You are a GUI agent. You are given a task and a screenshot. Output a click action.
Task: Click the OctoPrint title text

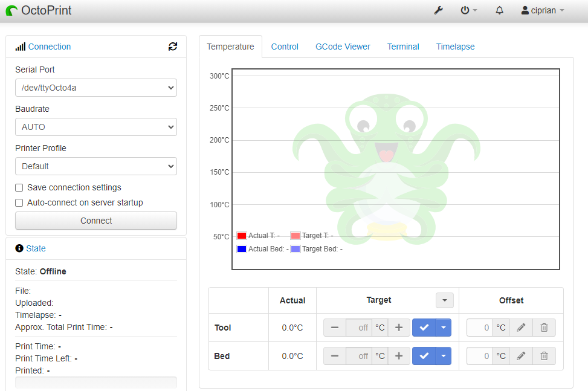[x=47, y=10]
